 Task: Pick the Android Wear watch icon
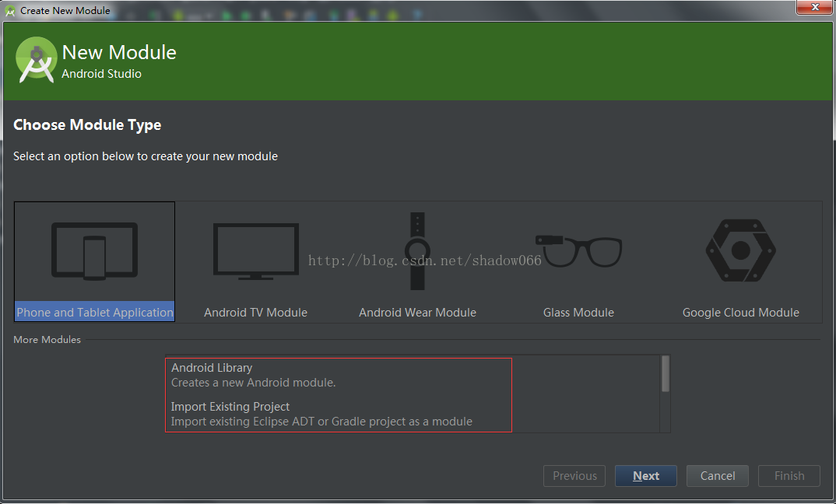click(x=417, y=251)
